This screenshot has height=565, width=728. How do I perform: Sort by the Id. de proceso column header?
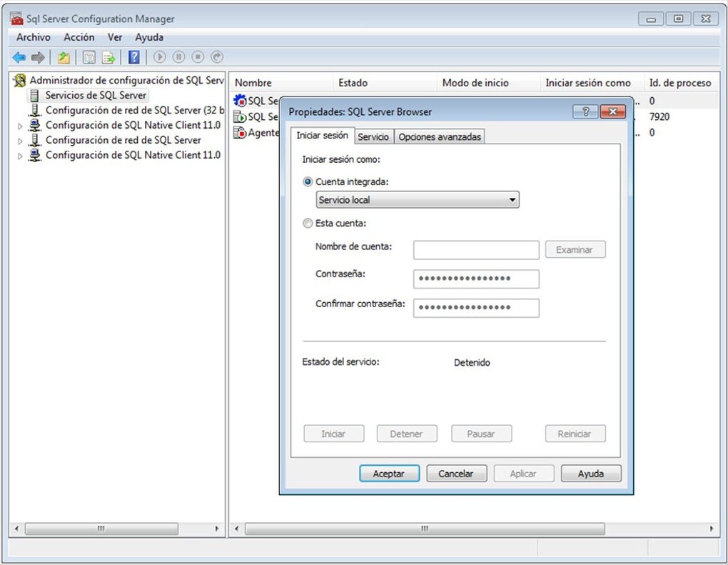(x=681, y=83)
